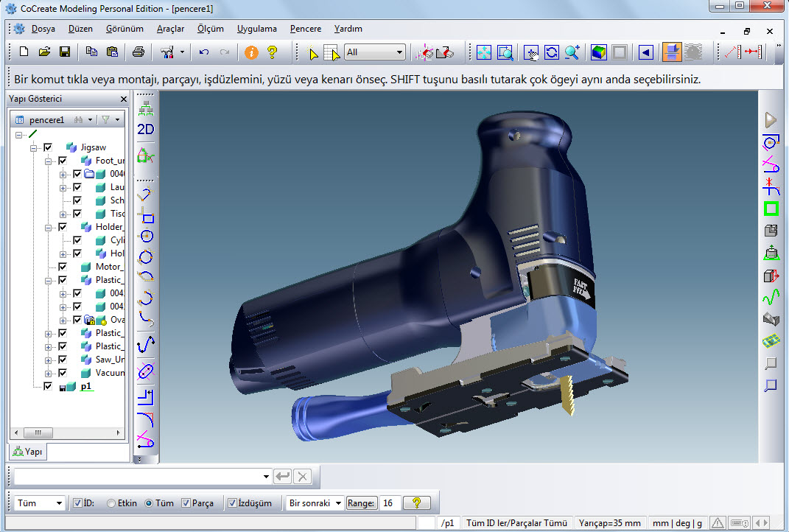Click the green wave curve tool
Viewport: 789px width, 532px height.
(x=771, y=297)
